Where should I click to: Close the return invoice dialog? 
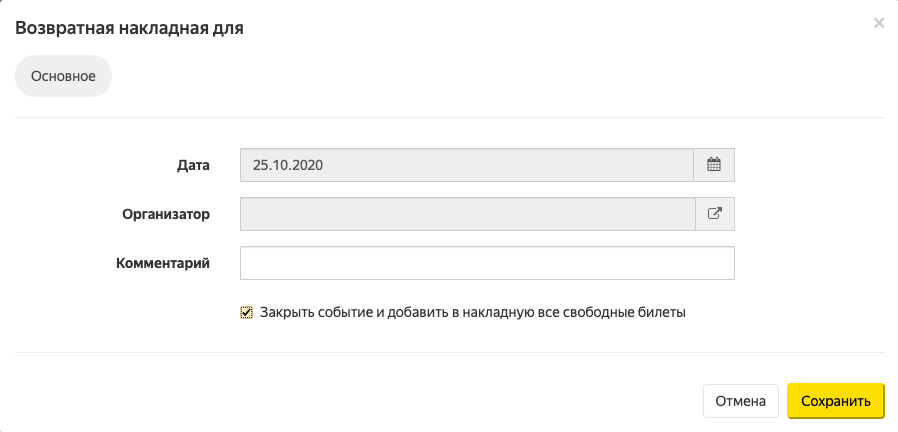[879, 23]
